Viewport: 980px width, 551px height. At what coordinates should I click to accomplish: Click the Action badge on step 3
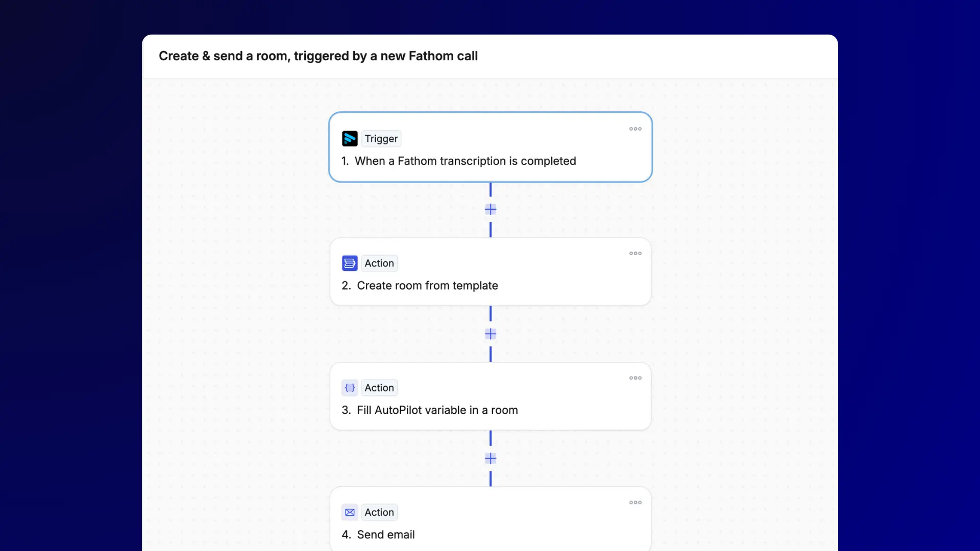pyautogui.click(x=378, y=388)
